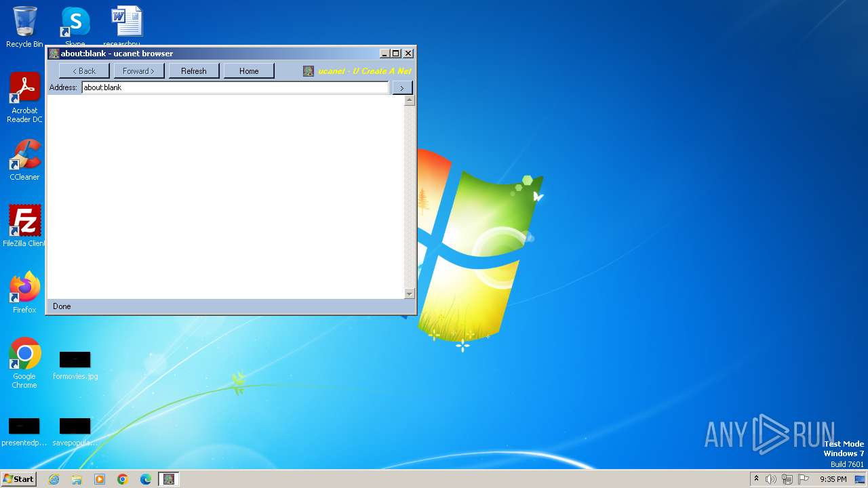This screenshot has height=488, width=868.
Task: Focus the Address field showing about:blank
Action: click(x=235, y=87)
